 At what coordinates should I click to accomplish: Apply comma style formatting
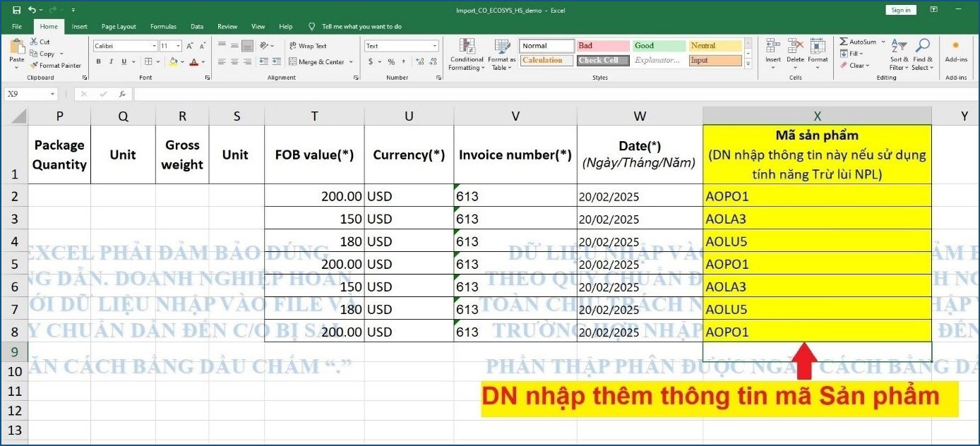coord(404,62)
